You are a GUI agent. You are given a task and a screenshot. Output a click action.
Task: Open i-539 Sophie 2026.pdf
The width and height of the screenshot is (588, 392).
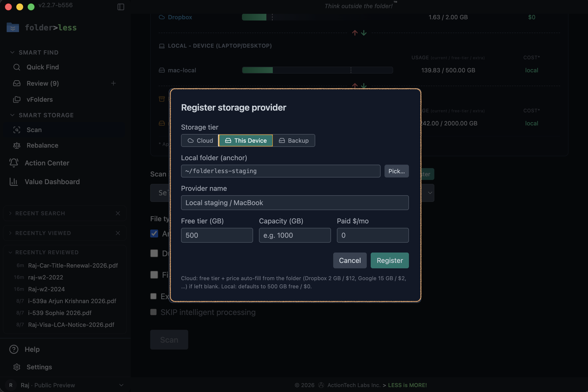(60, 313)
